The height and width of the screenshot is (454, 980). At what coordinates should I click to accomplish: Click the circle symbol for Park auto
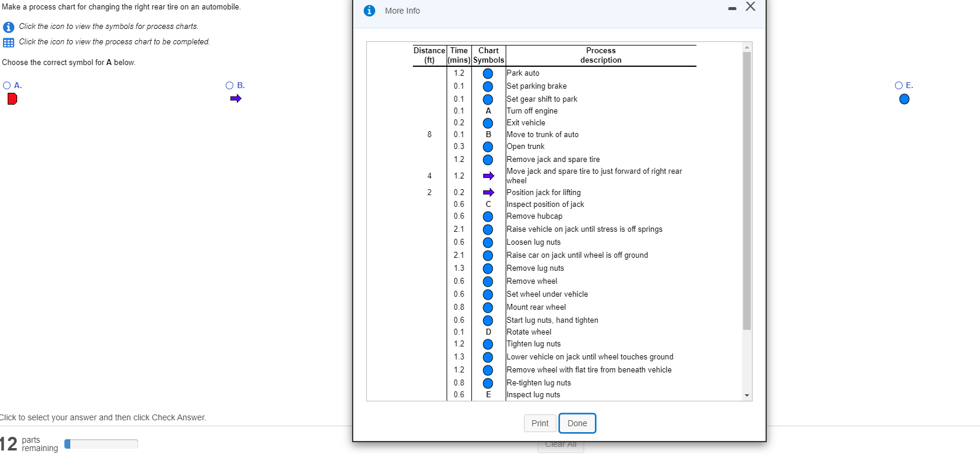tap(488, 73)
